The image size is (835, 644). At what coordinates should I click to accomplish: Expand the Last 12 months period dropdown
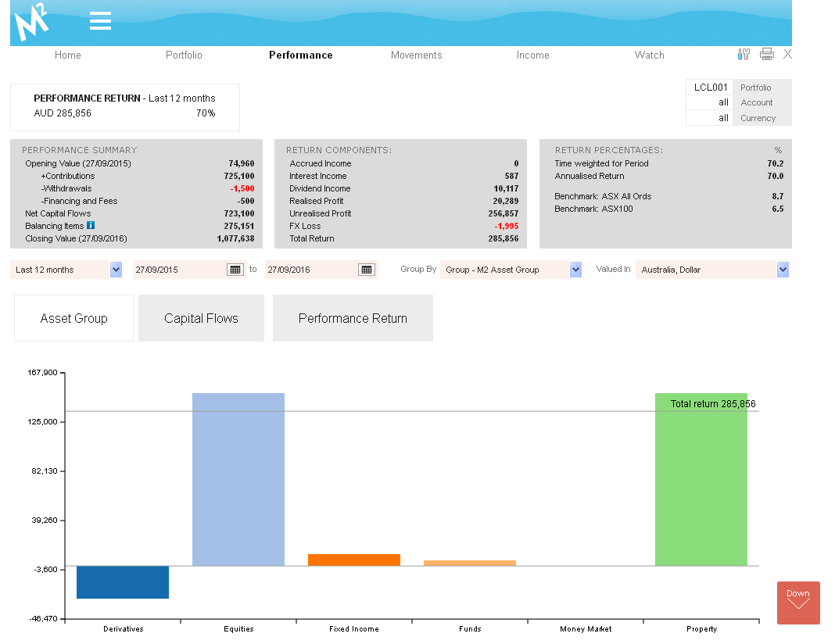[x=116, y=270]
